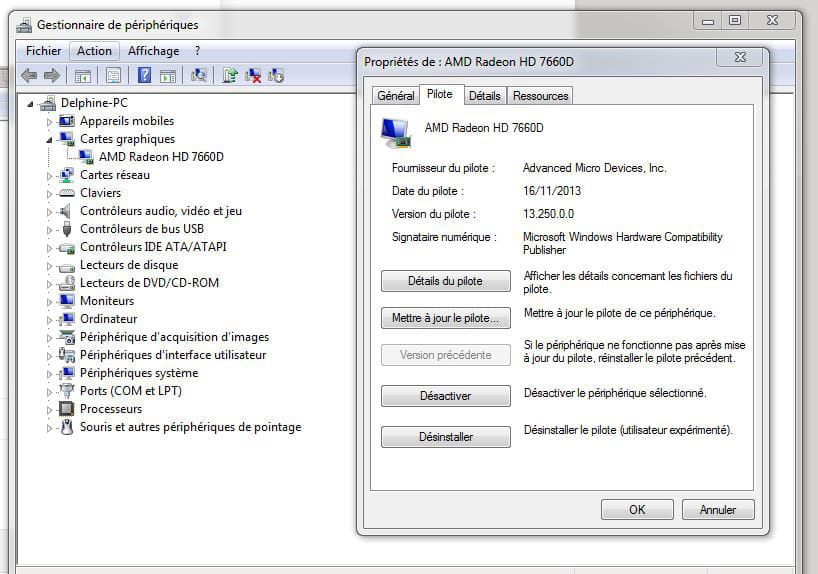Collapse the Cartes graphiques branch
818x574 pixels.
(x=49, y=140)
